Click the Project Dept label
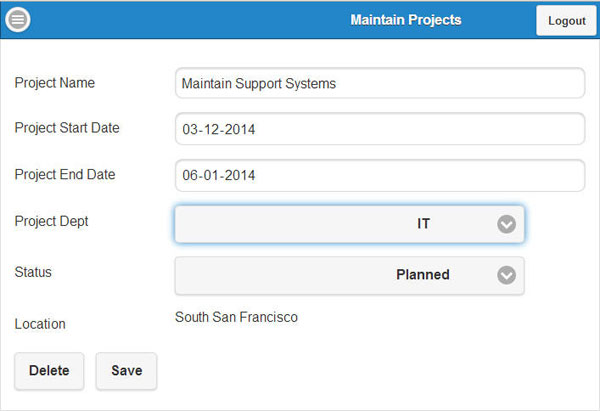Viewport: 600px width, 411px height. click(52, 221)
